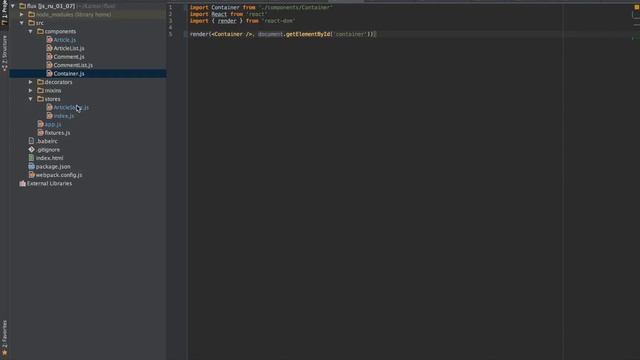
Task: Click the stores index.js file icon
Action: coord(49,116)
